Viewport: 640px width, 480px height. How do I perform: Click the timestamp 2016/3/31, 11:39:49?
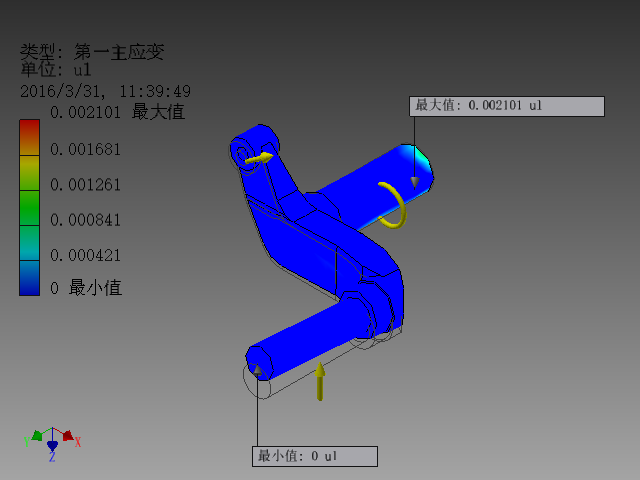(x=105, y=91)
